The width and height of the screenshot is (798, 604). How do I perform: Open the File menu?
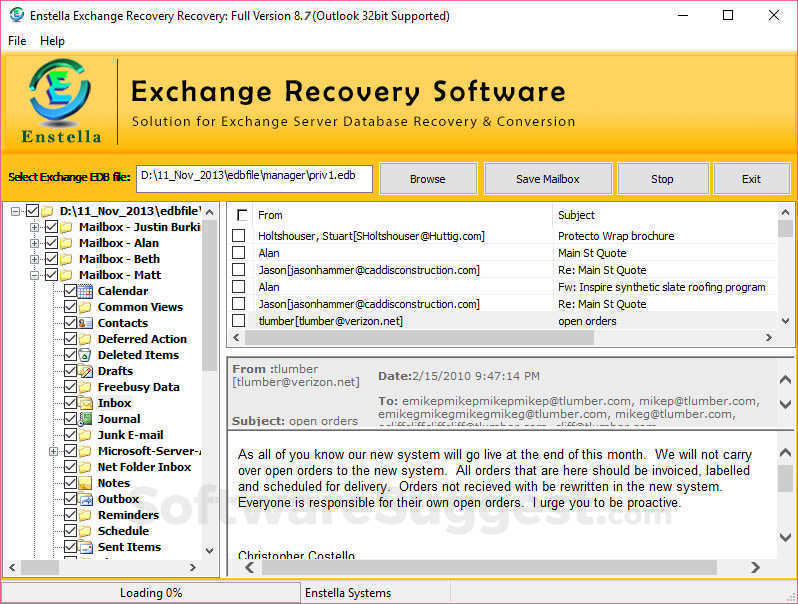[x=17, y=41]
